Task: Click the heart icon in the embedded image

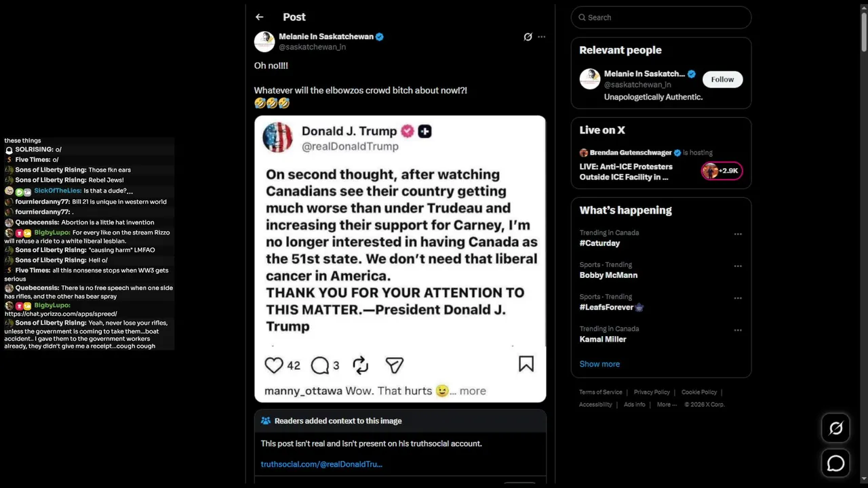Action: tap(274, 365)
